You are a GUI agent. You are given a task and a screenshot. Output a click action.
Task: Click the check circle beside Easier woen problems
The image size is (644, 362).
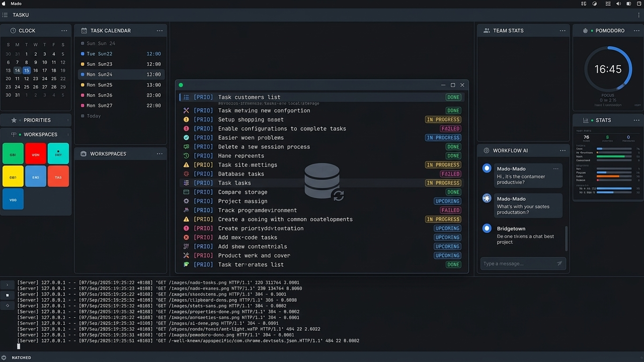tap(186, 138)
